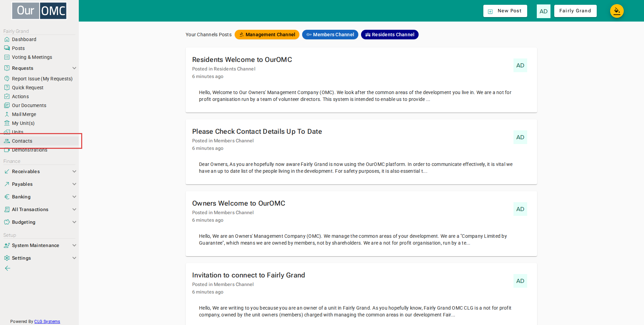The height and width of the screenshot is (325, 644).
Task: Create a New Post
Action: (505, 11)
